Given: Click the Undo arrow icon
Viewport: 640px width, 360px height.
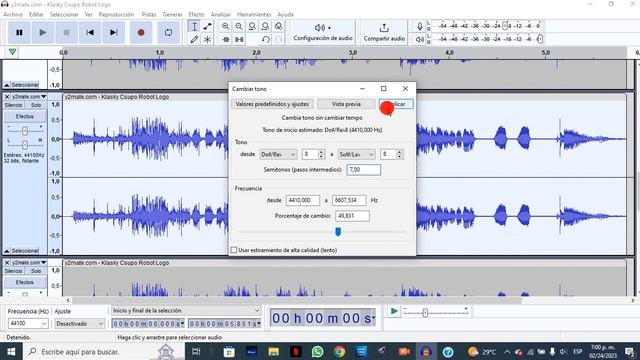Looking at the screenshot, I should tap(265, 39).
